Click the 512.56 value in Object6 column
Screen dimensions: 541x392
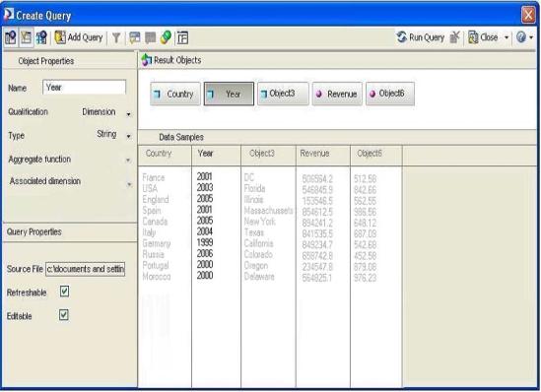point(365,179)
